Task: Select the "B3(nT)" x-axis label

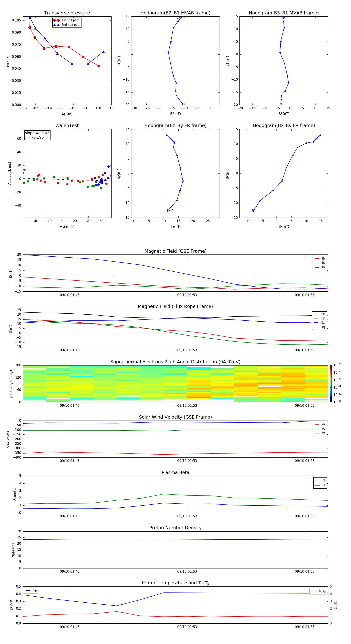Action: point(284,114)
